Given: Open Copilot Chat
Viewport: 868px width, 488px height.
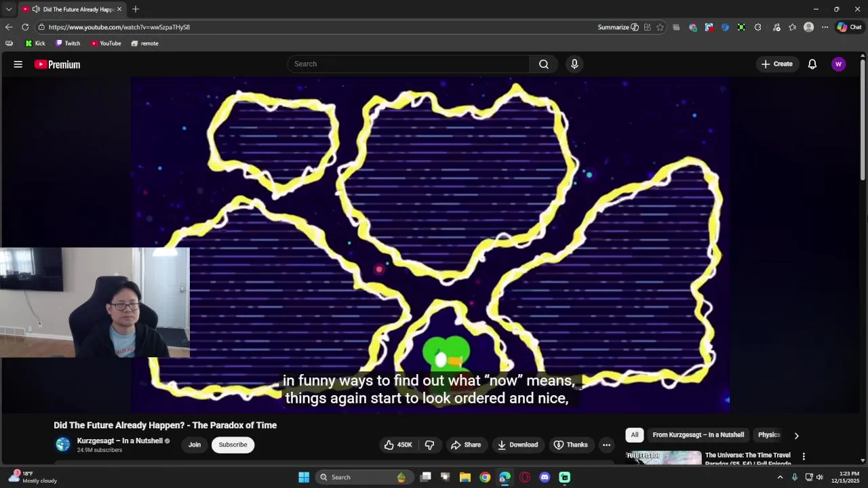Looking at the screenshot, I should [x=850, y=27].
